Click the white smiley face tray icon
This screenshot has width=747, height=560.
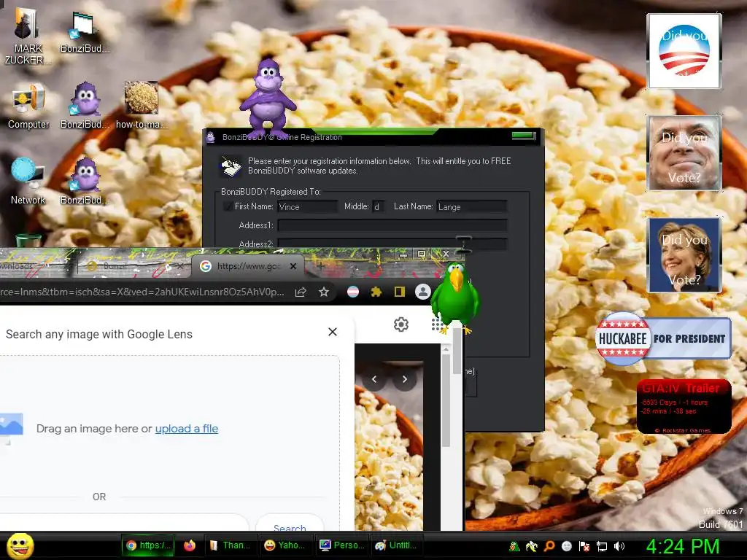pyautogui.click(x=566, y=546)
